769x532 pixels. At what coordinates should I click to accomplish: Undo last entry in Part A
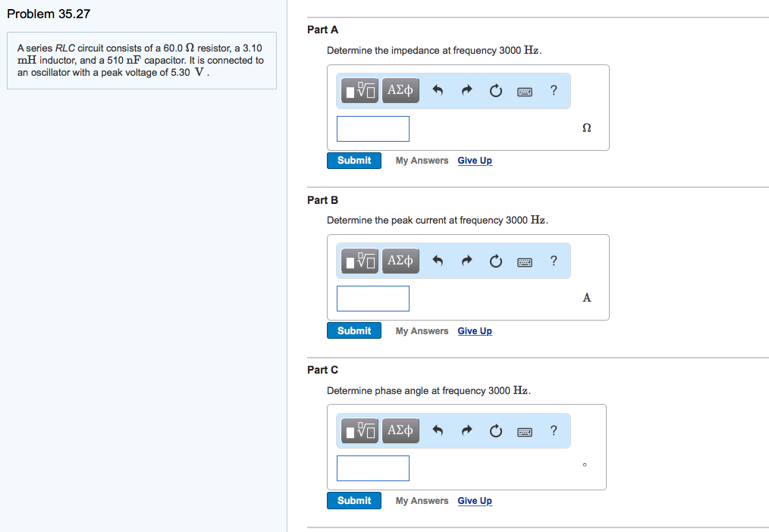(x=438, y=91)
